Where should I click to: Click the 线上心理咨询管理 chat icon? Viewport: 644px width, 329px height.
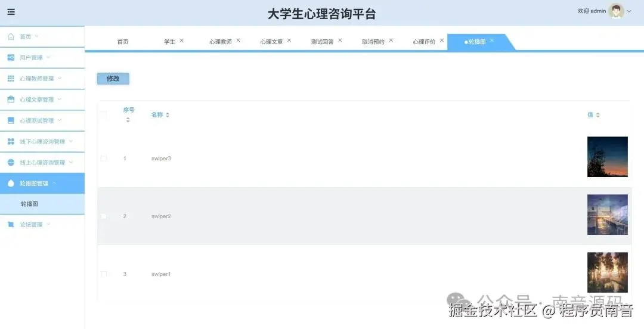[11, 162]
